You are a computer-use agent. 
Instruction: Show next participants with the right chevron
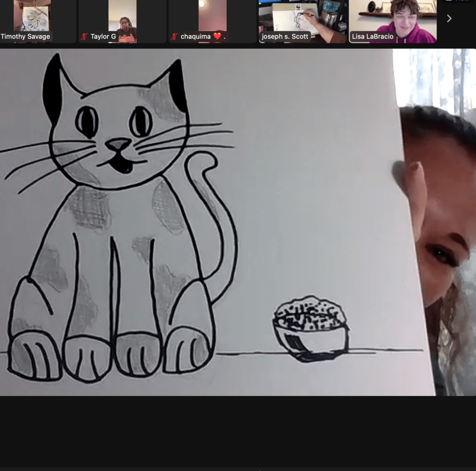449,19
